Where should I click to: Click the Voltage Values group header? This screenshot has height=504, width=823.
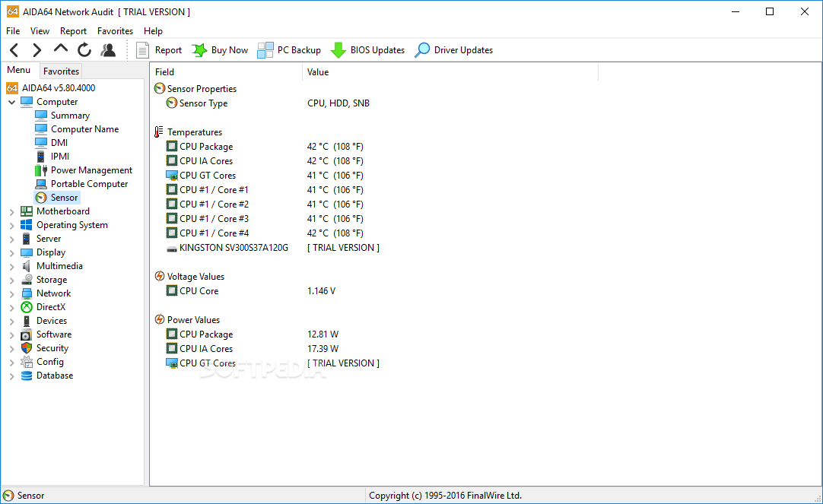pyautogui.click(x=189, y=277)
